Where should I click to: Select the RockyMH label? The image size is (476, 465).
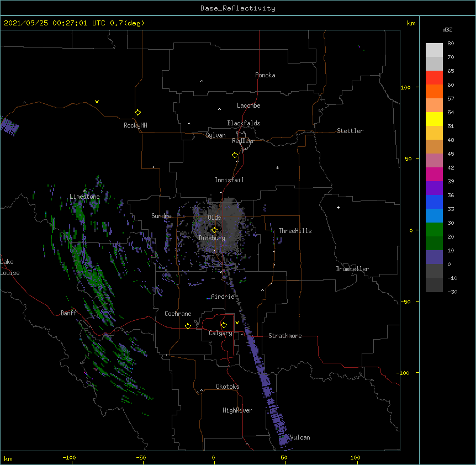135,125
